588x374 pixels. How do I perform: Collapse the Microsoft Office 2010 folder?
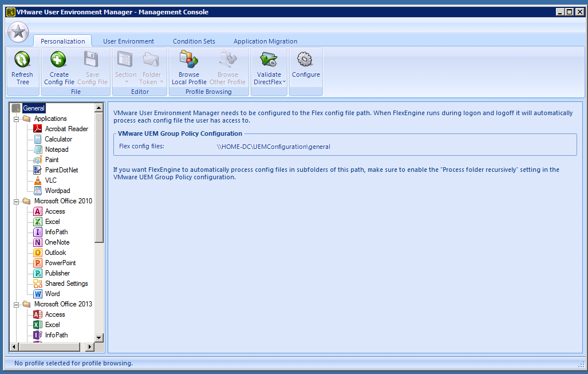(x=17, y=201)
